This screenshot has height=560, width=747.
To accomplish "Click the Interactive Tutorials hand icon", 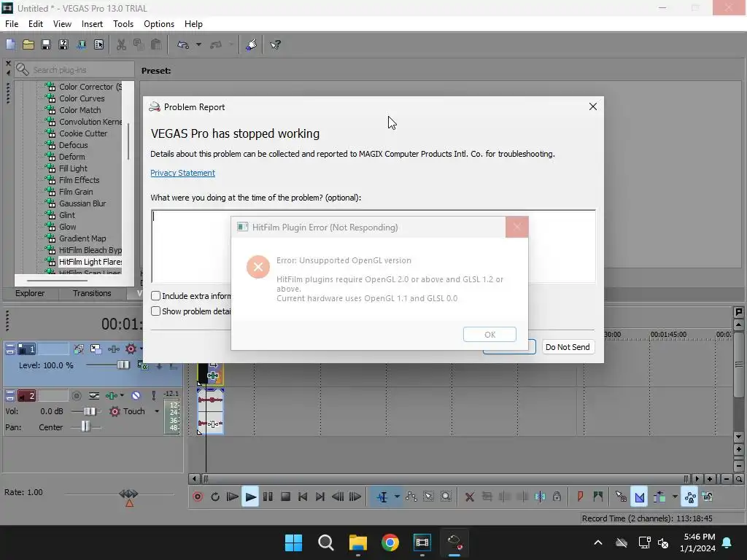I will click(x=252, y=44).
